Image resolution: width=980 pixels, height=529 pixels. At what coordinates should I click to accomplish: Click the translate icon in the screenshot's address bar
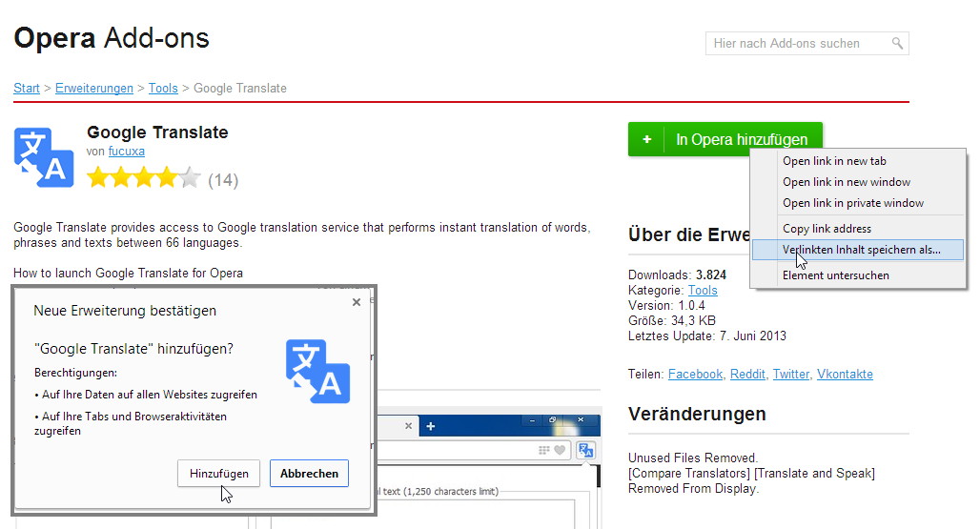coord(585,450)
